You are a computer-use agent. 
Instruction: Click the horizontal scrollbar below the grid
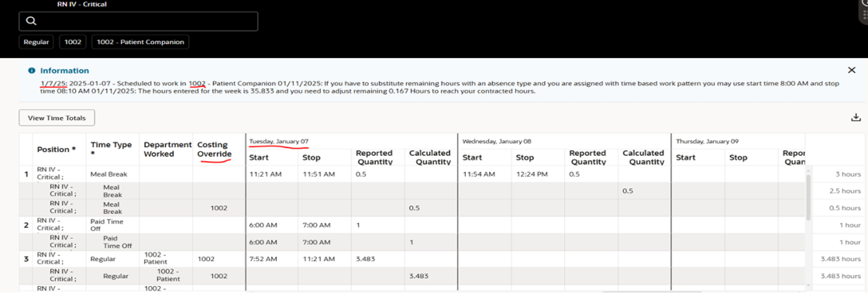(651, 292)
